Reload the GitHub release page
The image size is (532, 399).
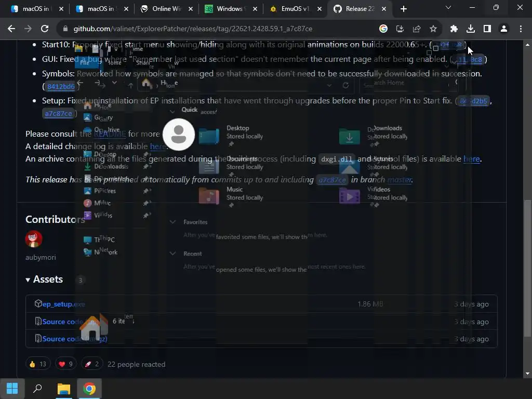point(45,29)
